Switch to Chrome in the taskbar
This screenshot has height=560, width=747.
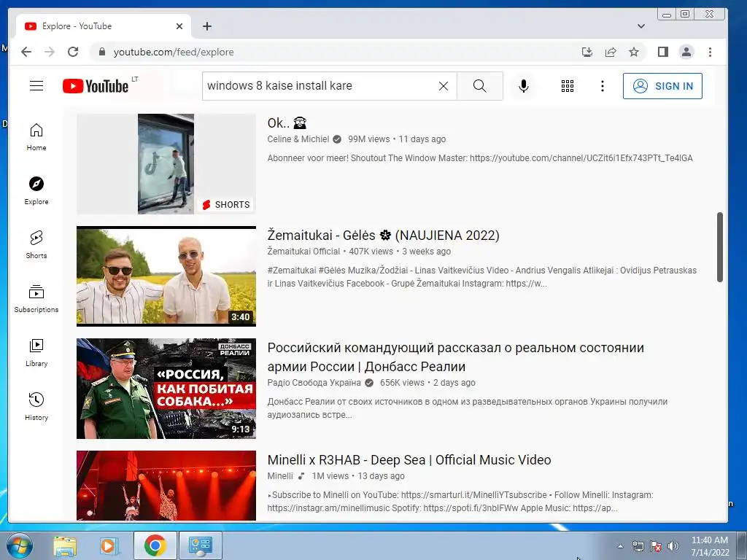coord(155,545)
